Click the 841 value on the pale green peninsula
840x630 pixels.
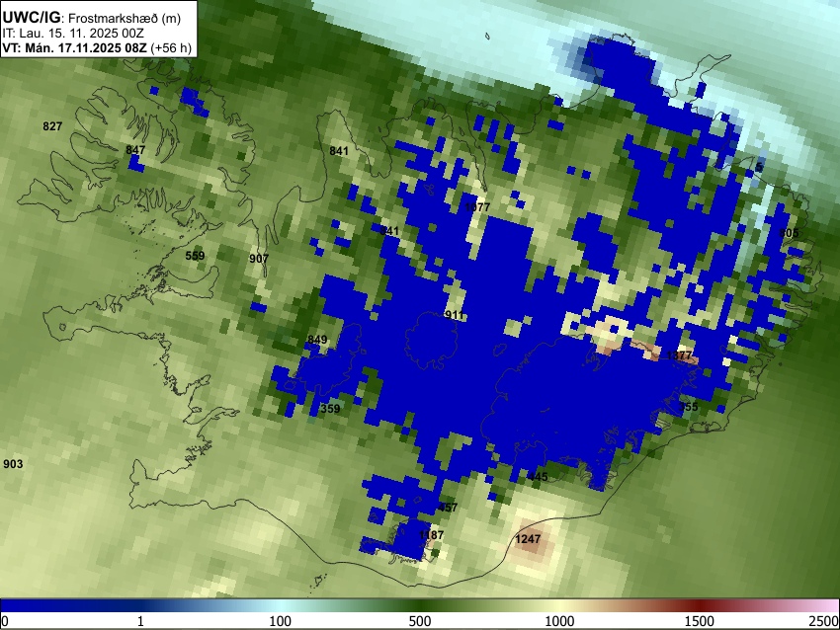coord(339,151)
